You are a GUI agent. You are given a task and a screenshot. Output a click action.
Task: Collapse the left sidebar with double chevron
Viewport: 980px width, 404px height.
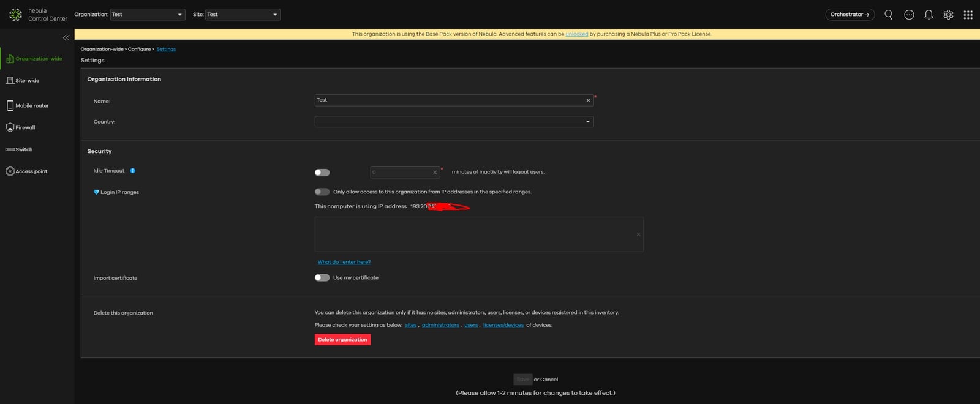coord(66,37)
